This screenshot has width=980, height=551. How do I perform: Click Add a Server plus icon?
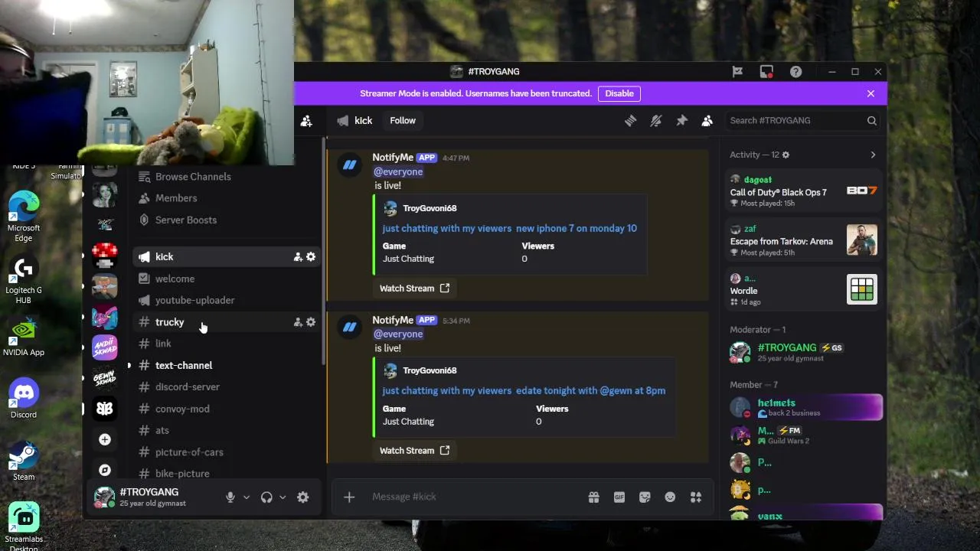click(x=105, y=439)
